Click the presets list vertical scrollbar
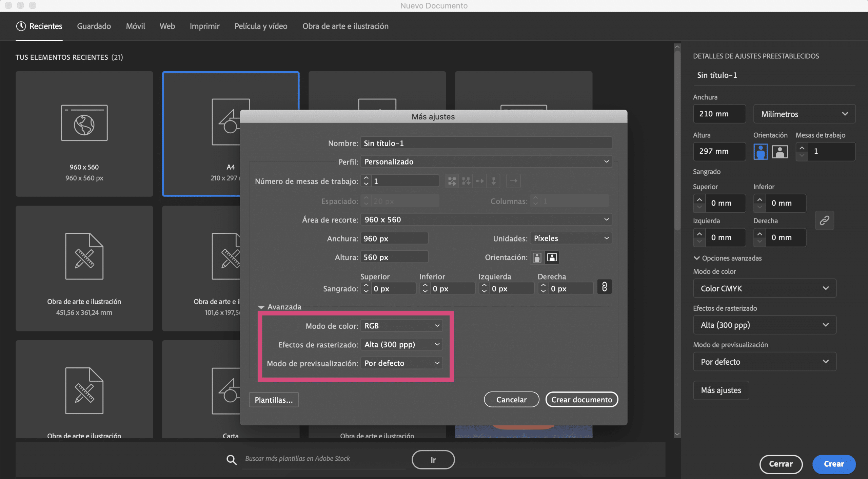 pos(677,141)
